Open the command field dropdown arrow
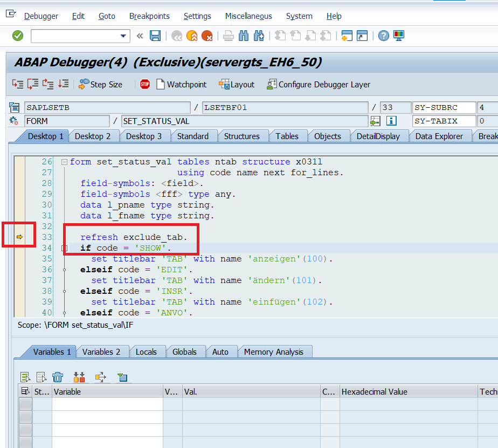This screenshot has height=448, width=498. click(123, 36)
